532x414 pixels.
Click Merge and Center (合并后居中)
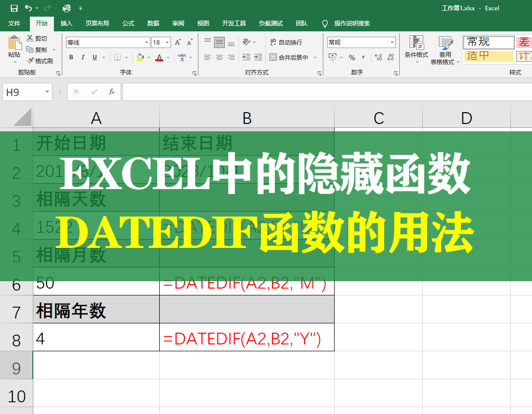click(x=289, y=57)
